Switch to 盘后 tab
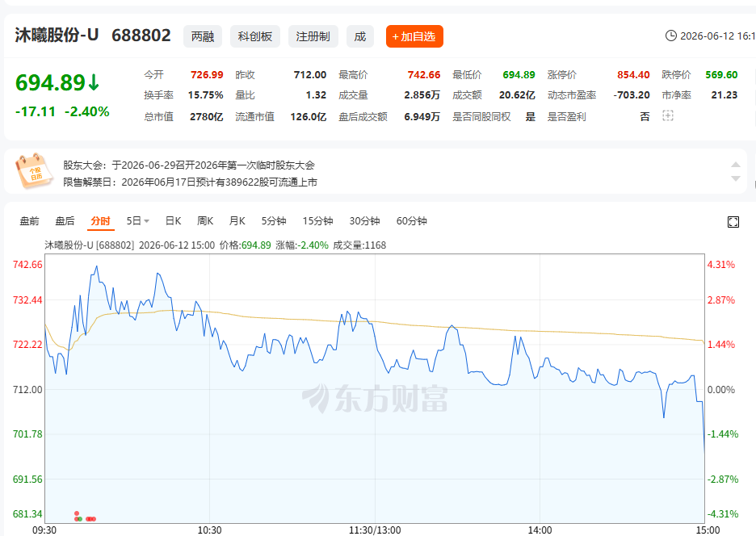Viewport: 756px width, 536px height. 65,220
